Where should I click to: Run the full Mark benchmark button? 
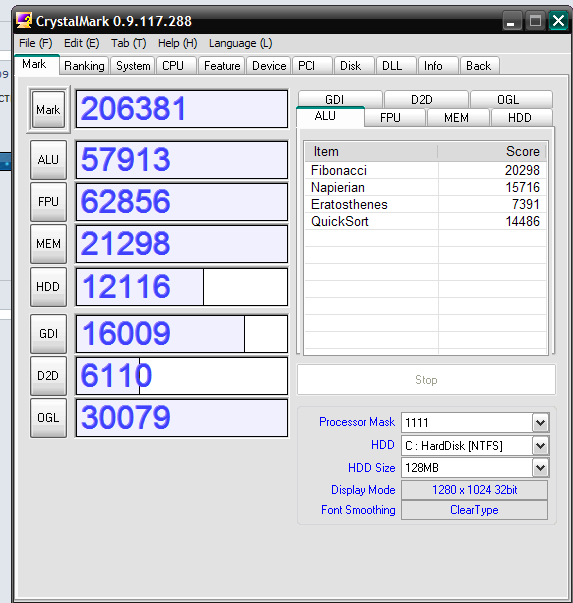coord(48,110)
